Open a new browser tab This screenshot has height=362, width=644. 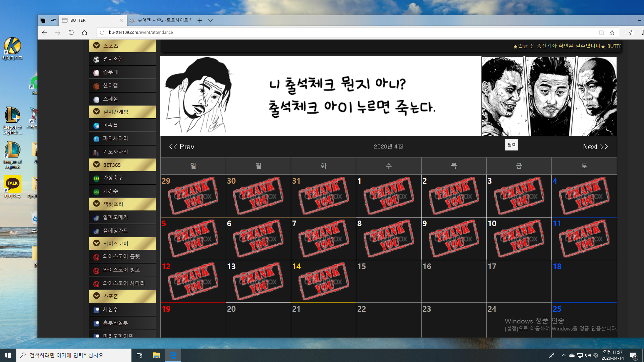click(200, 20)
